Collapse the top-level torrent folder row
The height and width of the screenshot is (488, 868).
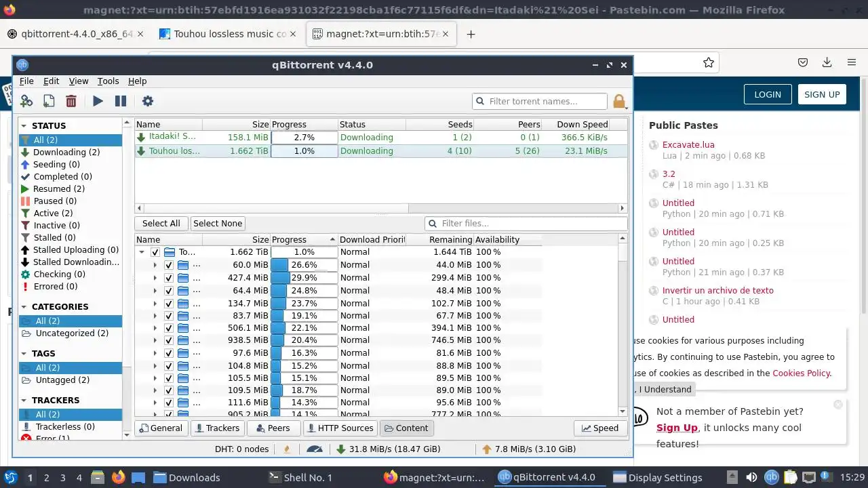click(x=142, y=252)
